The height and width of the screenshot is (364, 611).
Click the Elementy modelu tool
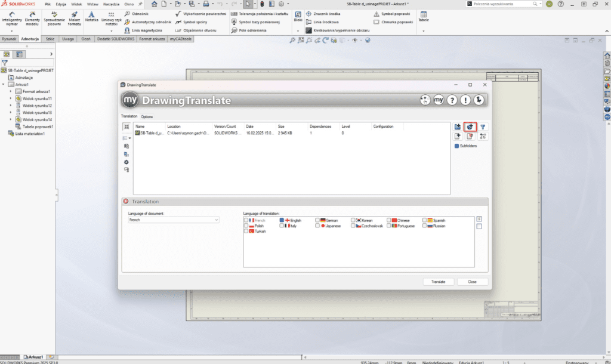(x=32, y=18)
